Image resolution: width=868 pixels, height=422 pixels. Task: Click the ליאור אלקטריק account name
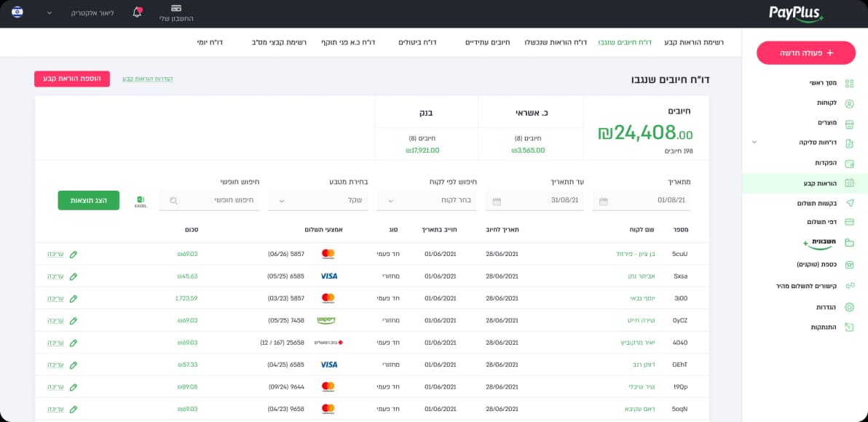pos(92,12)
